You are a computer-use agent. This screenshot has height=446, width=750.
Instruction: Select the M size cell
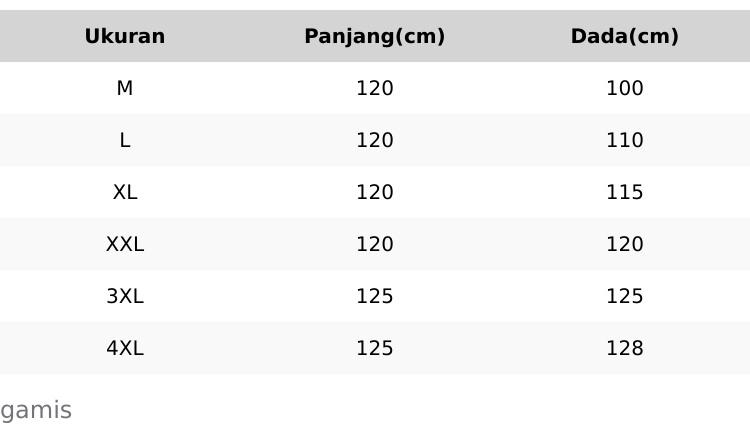click(x=125, y=89)
